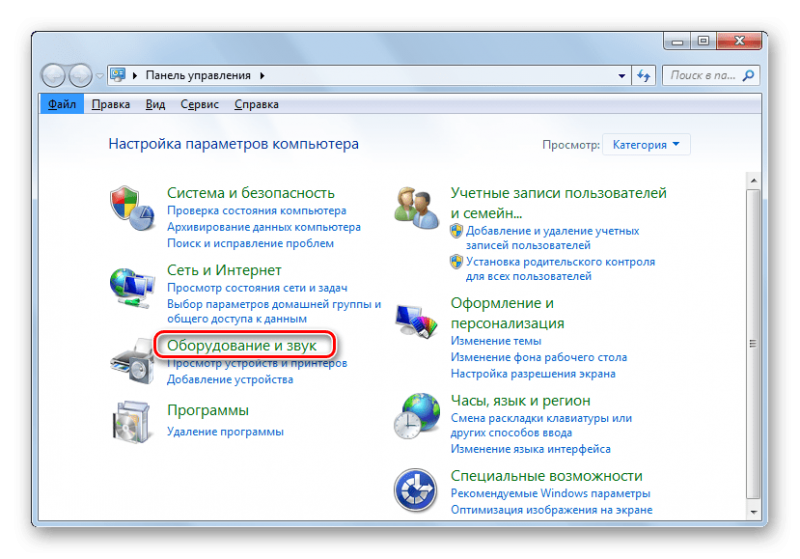Click the forward navigation arrow button
800x559 pixels.
pos(80,76)
